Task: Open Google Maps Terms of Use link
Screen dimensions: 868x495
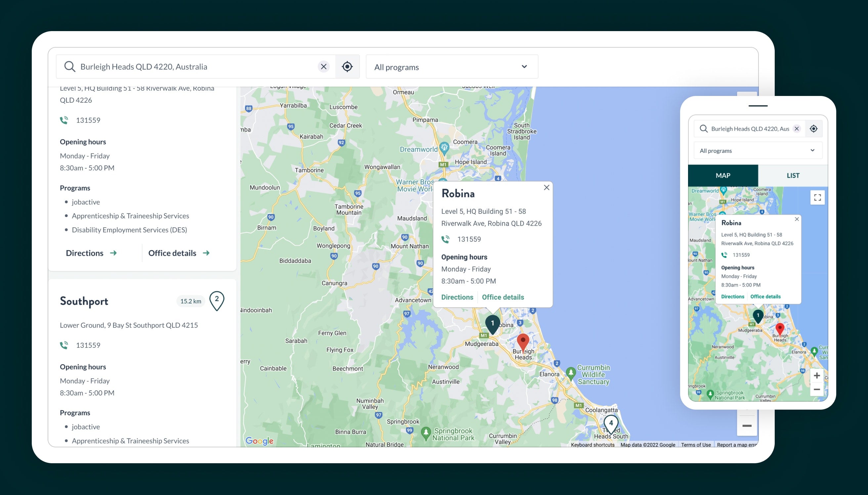Action: point(696,445)
